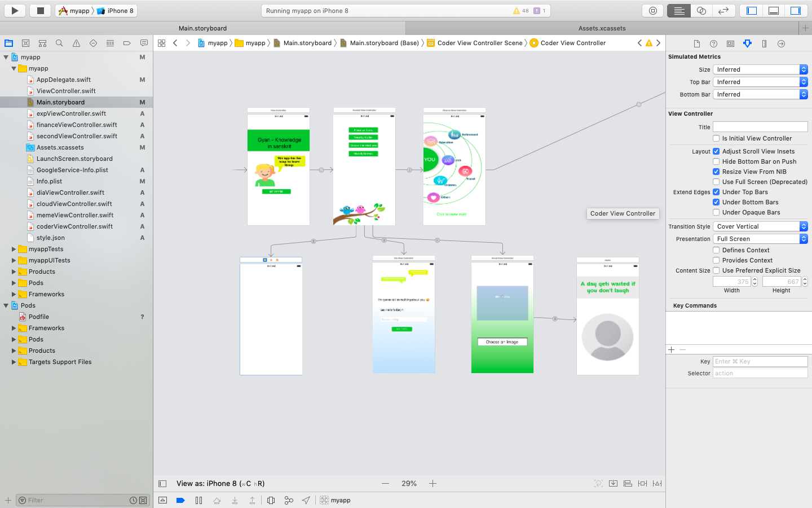Expand the myappTests folder
The image size is (812, 508).
click(x=14, y=249)
